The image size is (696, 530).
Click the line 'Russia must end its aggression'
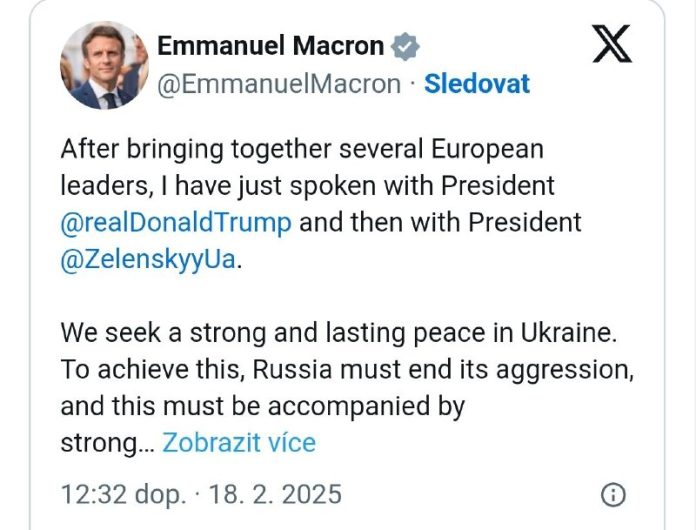(442, 369)
